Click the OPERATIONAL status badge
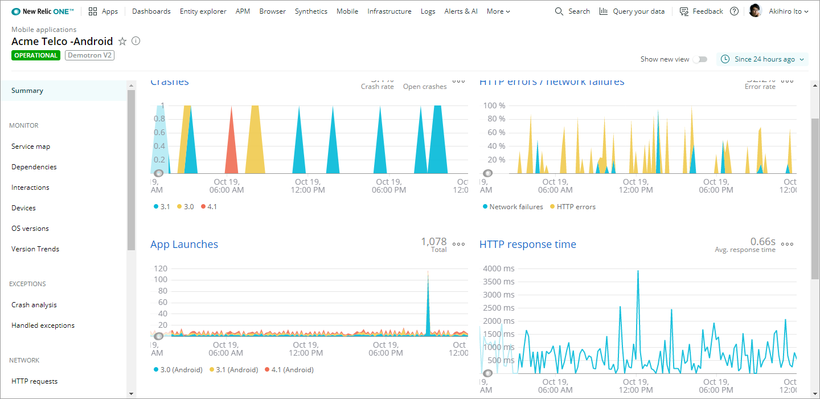Viewport: 820px width, 399px height. pos(36,55)
